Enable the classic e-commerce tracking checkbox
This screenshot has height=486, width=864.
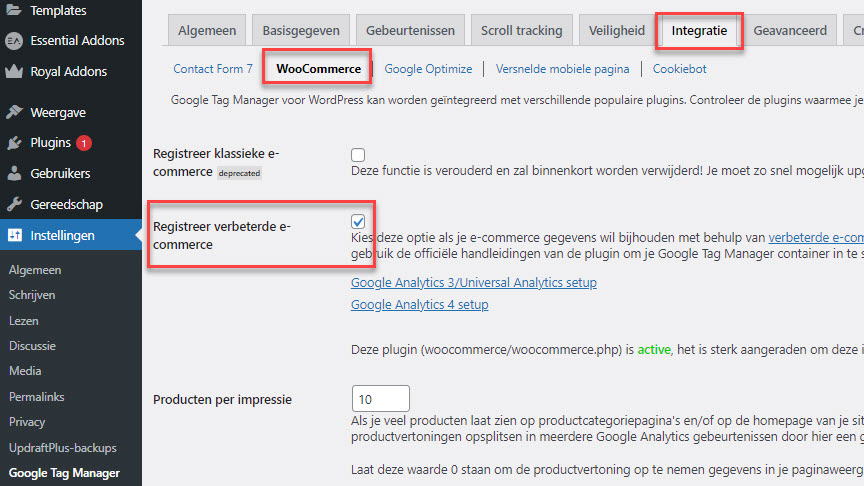358,155
